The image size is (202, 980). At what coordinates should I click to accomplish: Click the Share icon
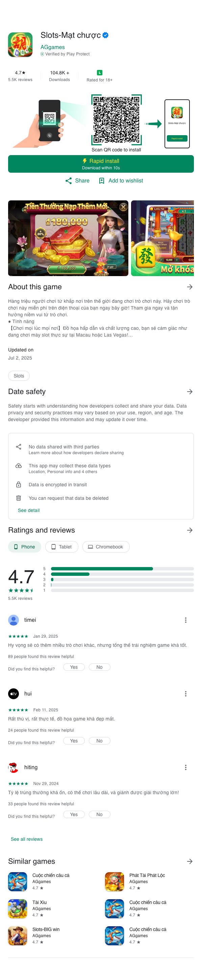69,181
